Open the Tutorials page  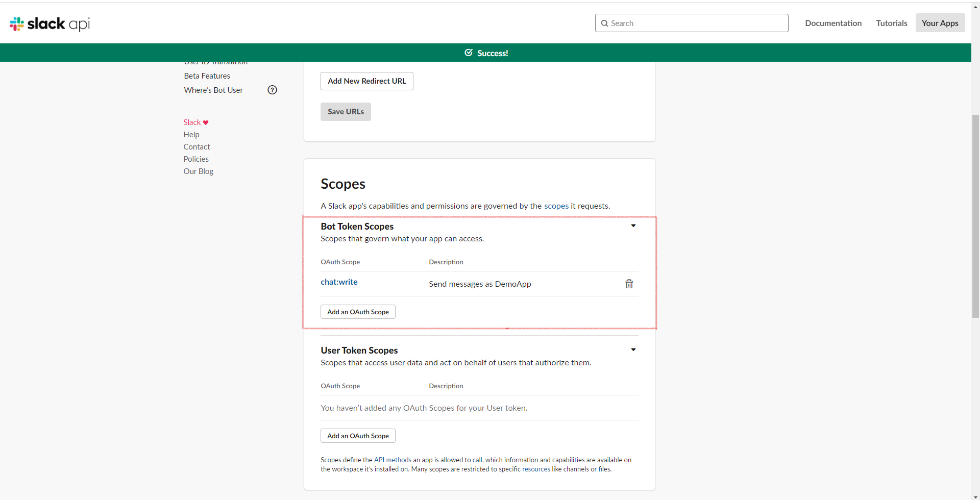point(891,23)
